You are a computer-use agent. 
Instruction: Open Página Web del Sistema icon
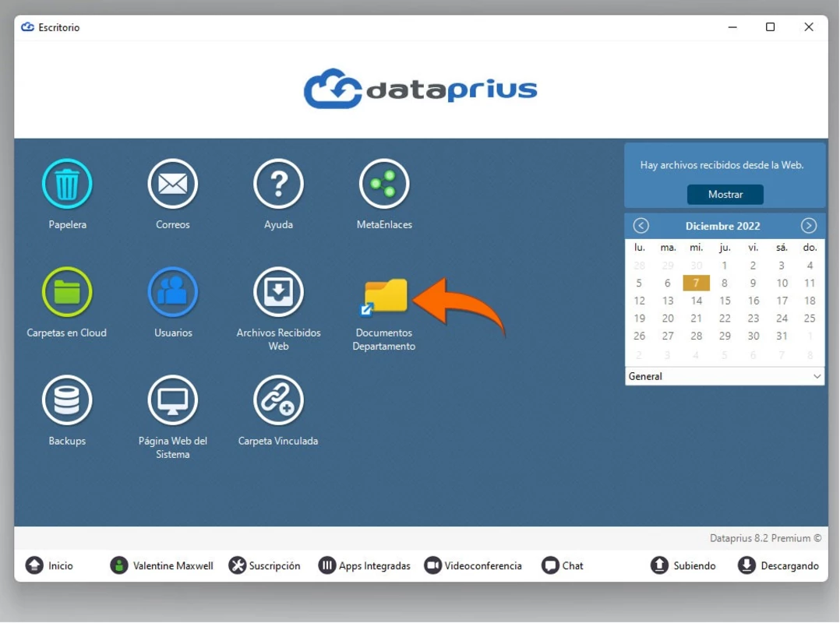pos(172,400)
